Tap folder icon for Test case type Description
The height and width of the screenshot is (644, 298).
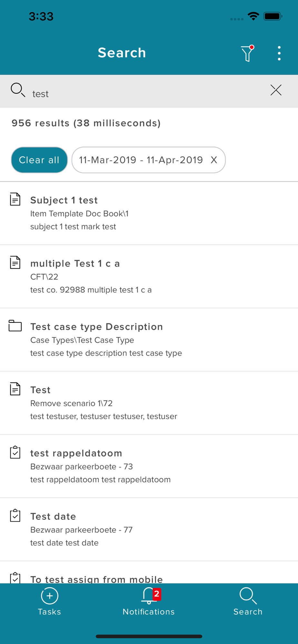coord(15,326)
